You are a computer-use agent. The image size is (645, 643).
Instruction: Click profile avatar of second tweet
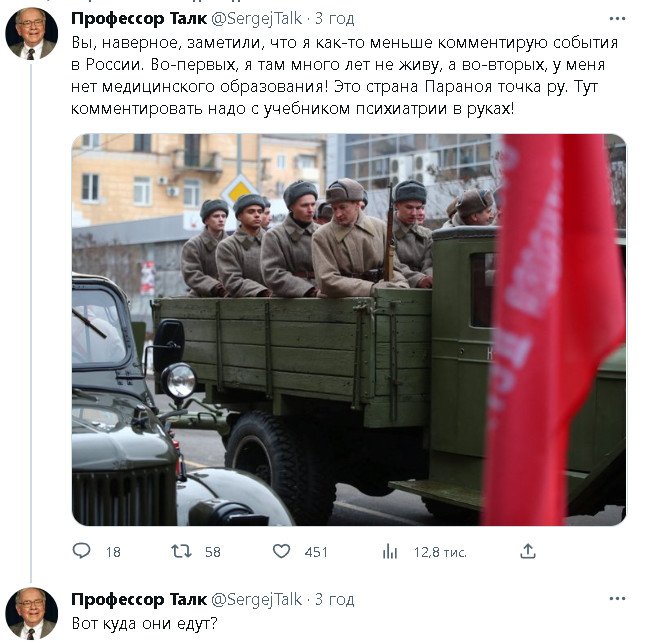click(32, 613)
